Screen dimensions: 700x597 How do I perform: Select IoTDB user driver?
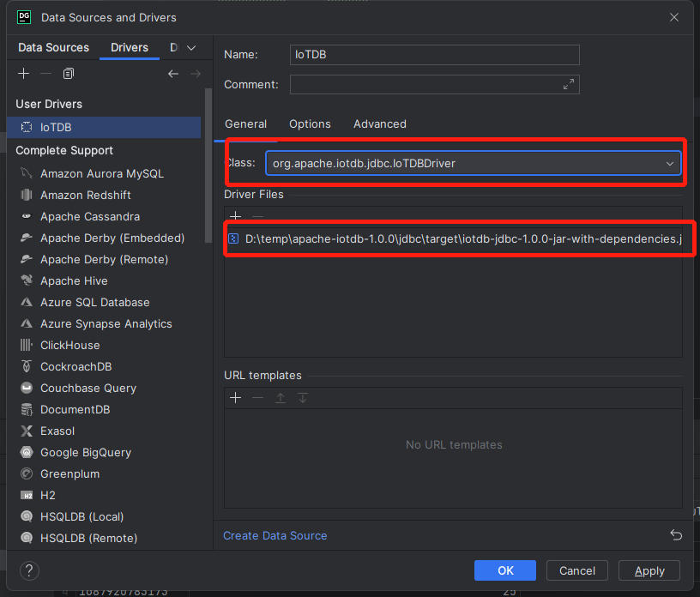[104, 127]
